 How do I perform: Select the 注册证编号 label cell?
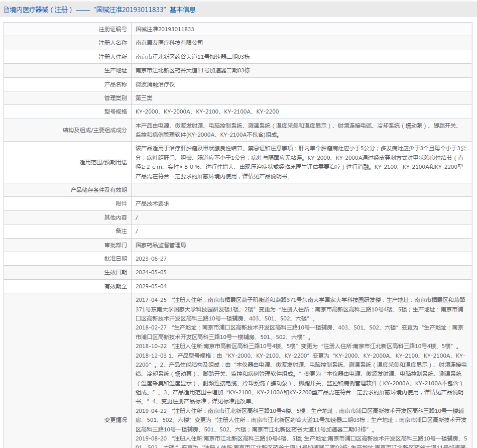pos(112,29)
